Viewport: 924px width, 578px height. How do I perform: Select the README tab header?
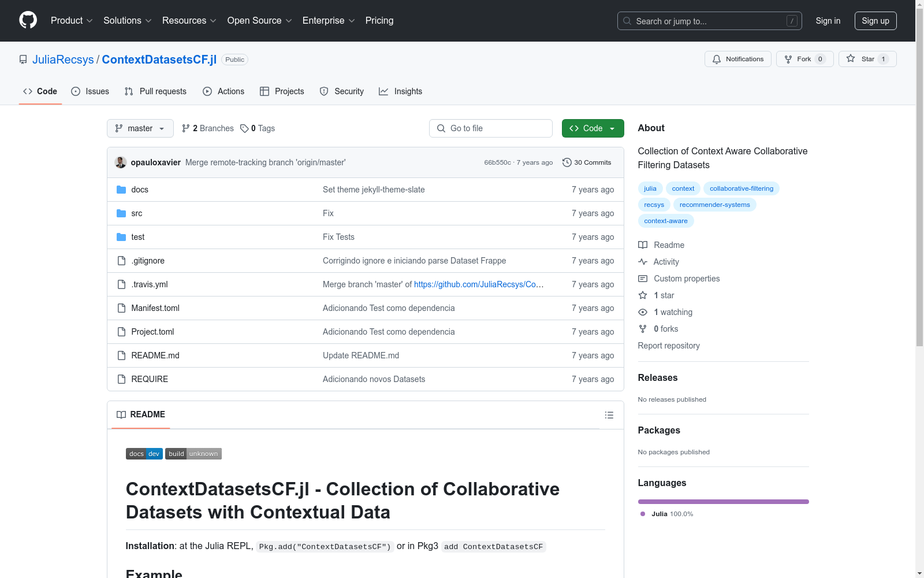point(141,414)
